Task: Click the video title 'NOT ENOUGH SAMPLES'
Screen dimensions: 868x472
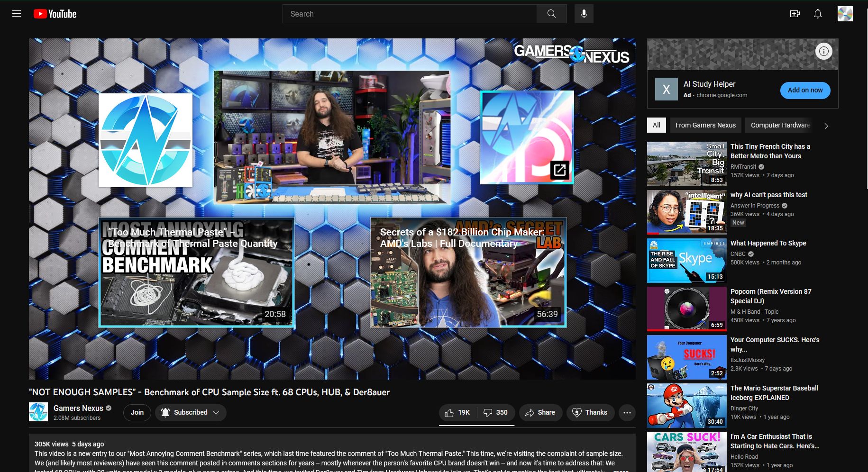Action: (x=209, y=392)
